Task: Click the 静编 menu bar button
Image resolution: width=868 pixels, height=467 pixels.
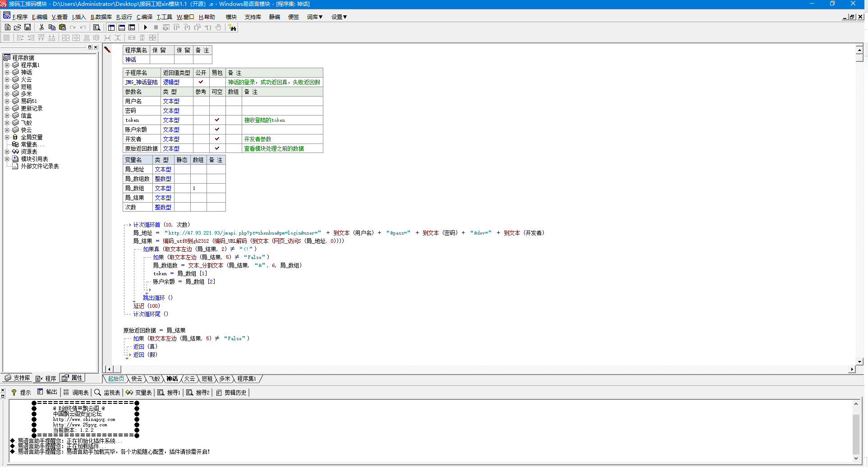Action: click(x=275, y=17)
